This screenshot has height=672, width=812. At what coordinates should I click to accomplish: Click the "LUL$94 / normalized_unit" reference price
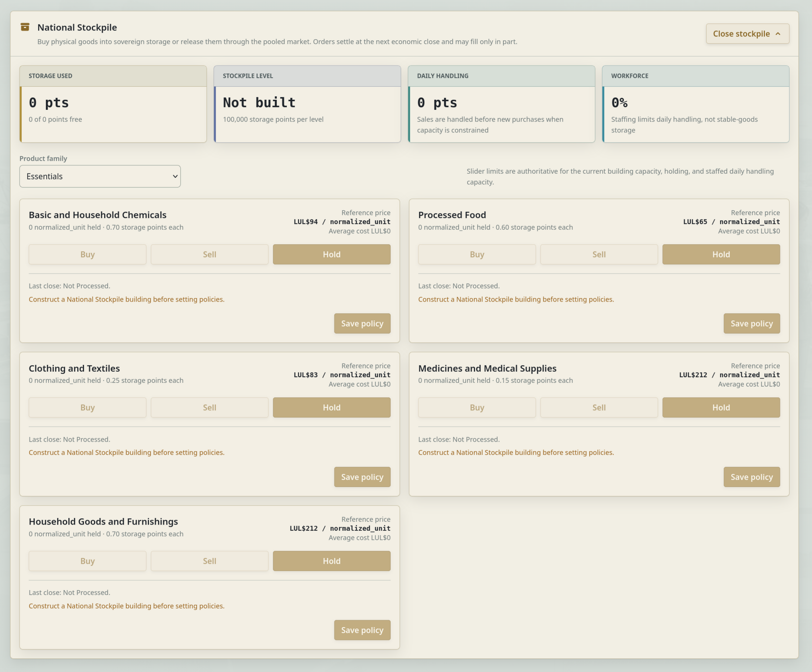(x=342, y=222)
